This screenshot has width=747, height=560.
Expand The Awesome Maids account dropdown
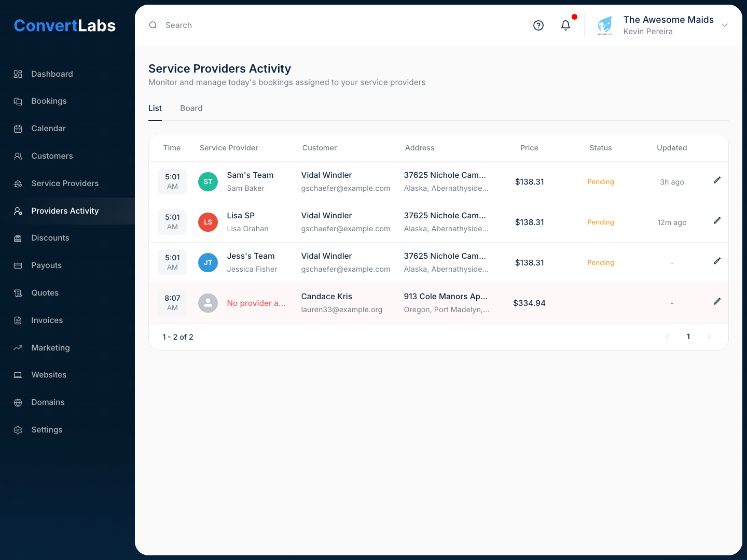click(725, 25)
